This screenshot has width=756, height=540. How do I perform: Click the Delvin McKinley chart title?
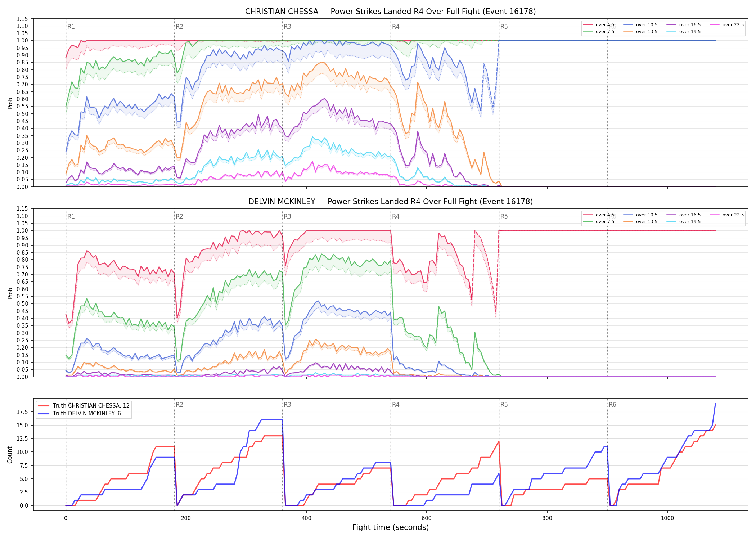point(390,202)
